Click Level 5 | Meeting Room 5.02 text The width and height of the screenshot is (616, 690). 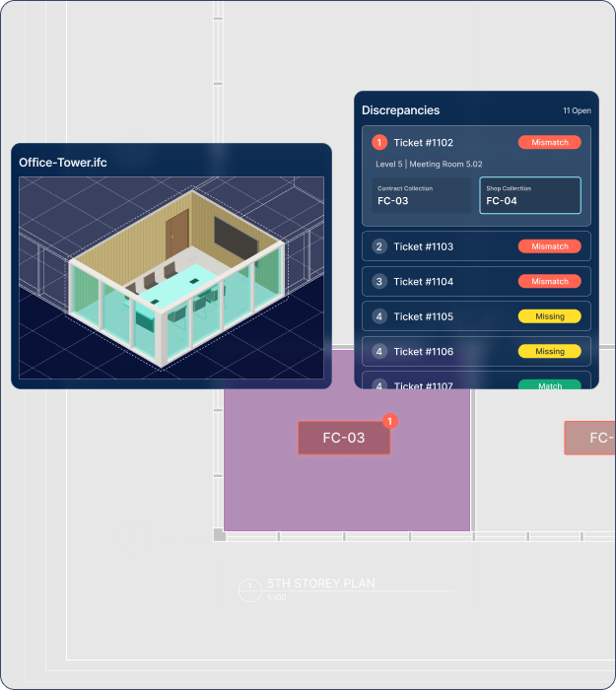point(429,165)
